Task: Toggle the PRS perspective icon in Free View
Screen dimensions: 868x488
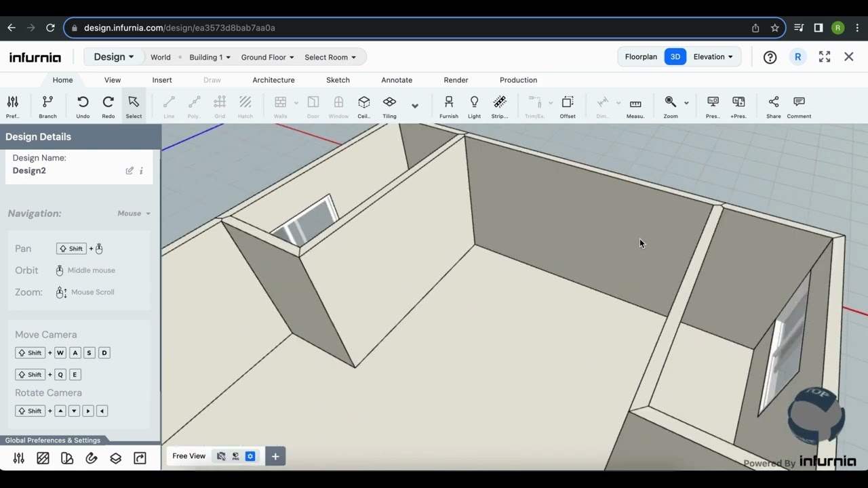Action: click(x=235, y=456)
